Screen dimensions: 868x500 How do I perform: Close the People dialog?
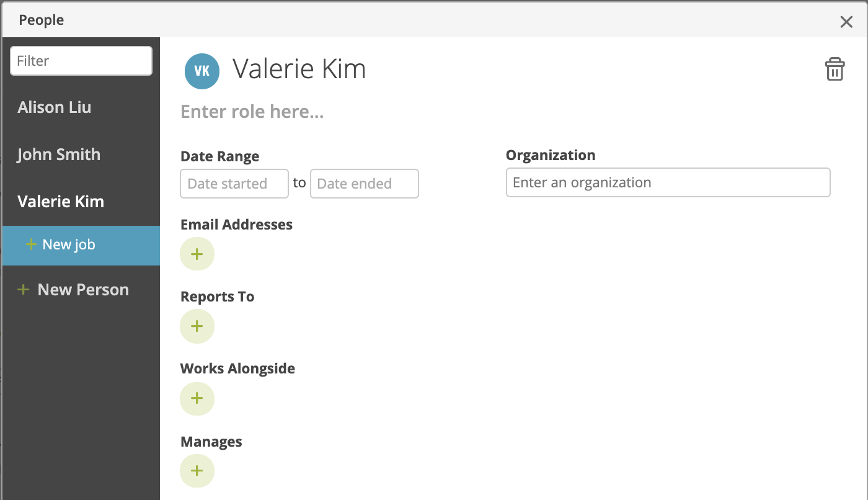pos(846,22)
